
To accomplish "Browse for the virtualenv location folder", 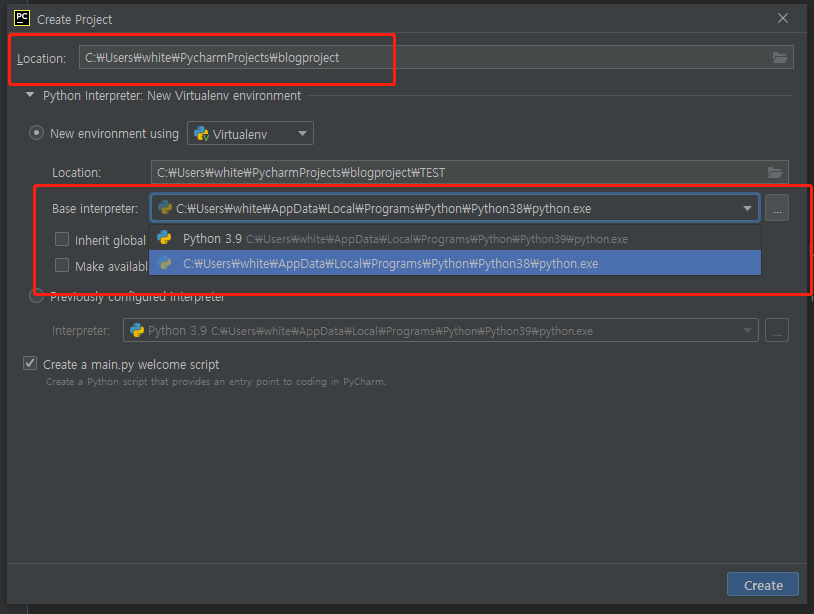I will tap(775, 172).
